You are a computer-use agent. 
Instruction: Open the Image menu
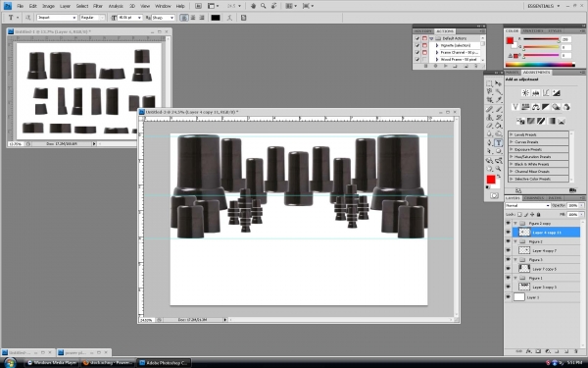[48, 6]
